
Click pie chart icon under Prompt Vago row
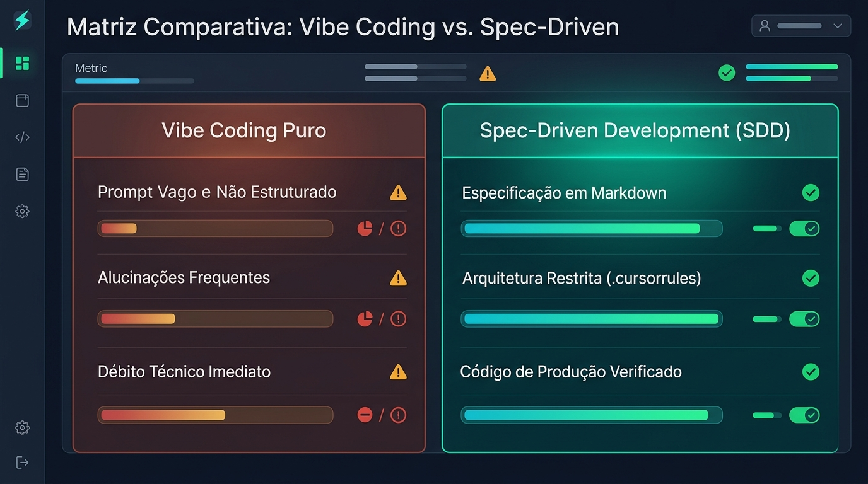point(365,228)
